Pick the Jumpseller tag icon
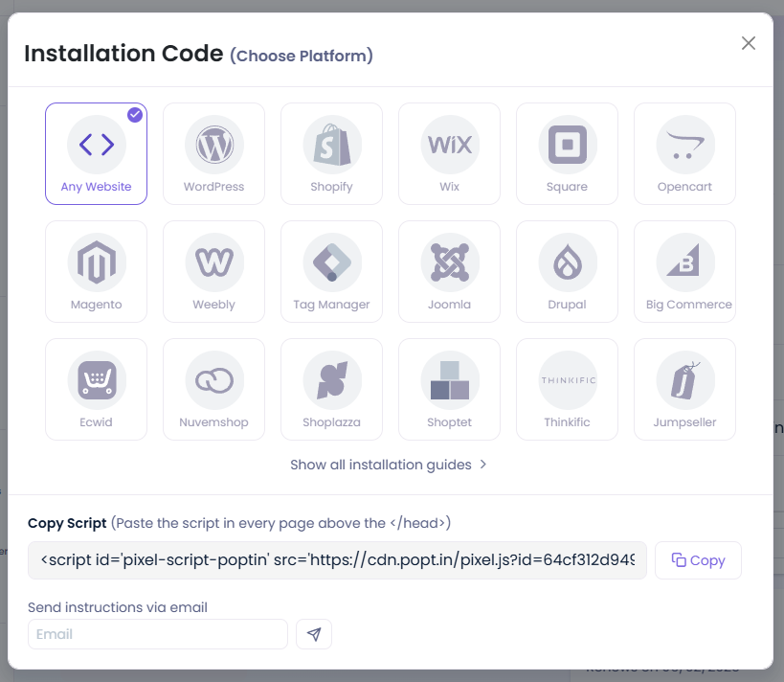 click(x=685, y=380)
